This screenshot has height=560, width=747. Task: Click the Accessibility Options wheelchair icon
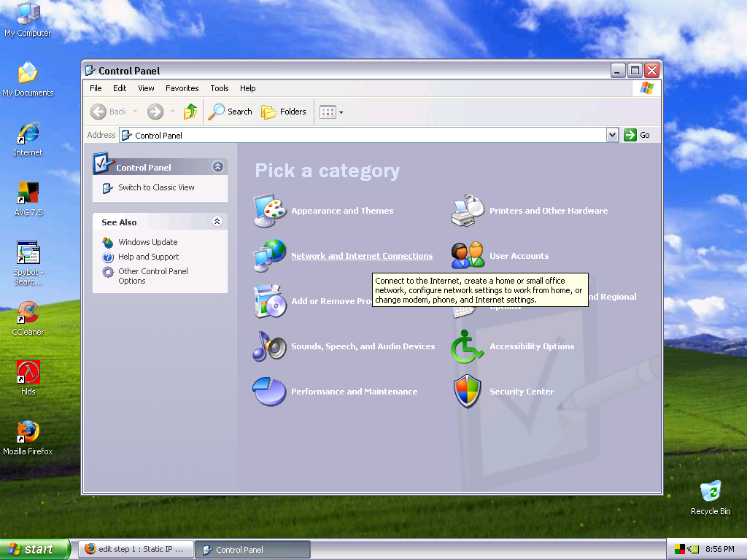coord(468,346)
